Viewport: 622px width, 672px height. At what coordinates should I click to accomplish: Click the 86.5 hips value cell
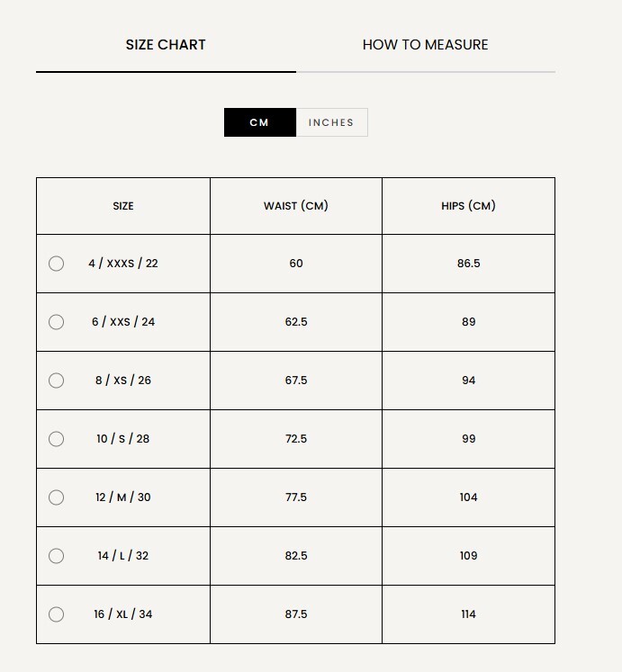point(468,264)
